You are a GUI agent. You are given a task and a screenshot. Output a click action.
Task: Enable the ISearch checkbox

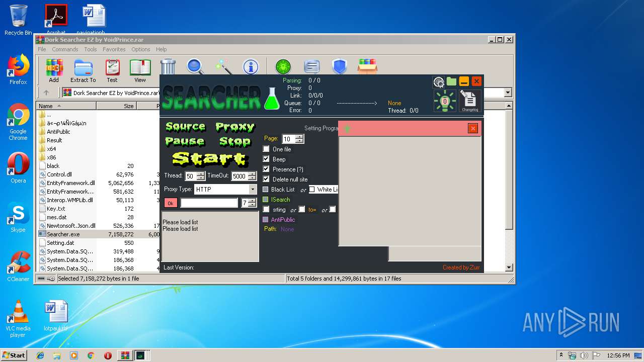266,200
